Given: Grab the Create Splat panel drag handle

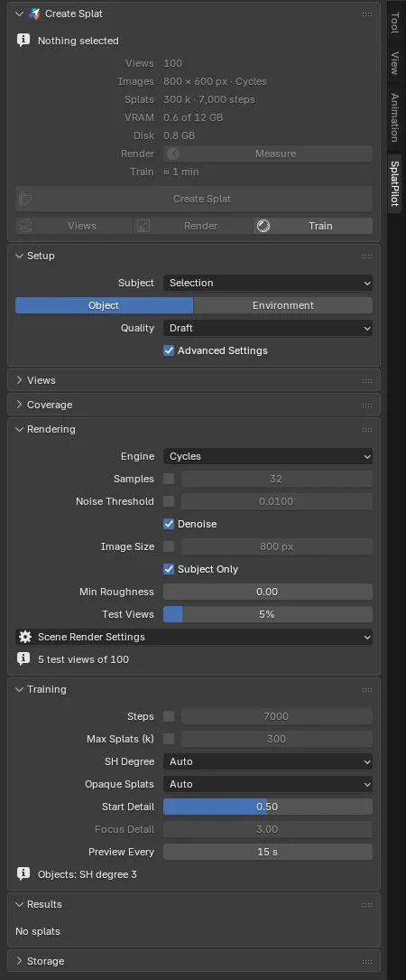Looking at the screenshot, I should [x=367, y=14].
